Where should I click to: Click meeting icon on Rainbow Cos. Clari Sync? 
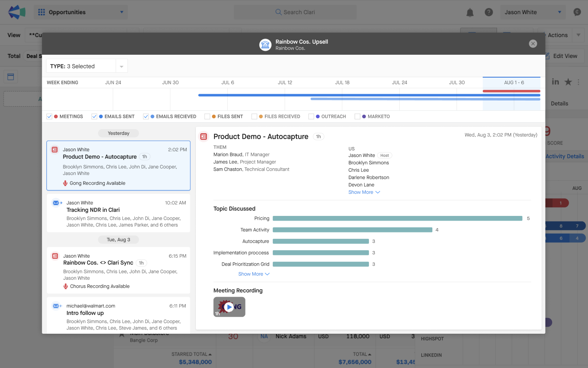(x=55, y=256)
